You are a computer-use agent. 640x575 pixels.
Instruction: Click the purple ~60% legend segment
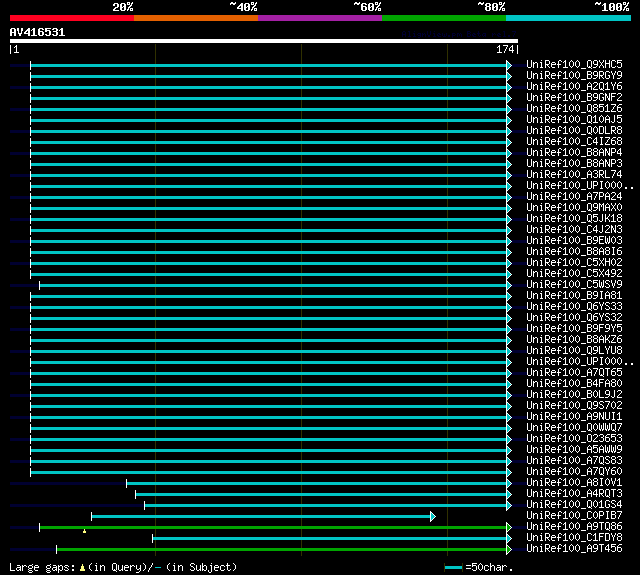(x=320, y=18)
